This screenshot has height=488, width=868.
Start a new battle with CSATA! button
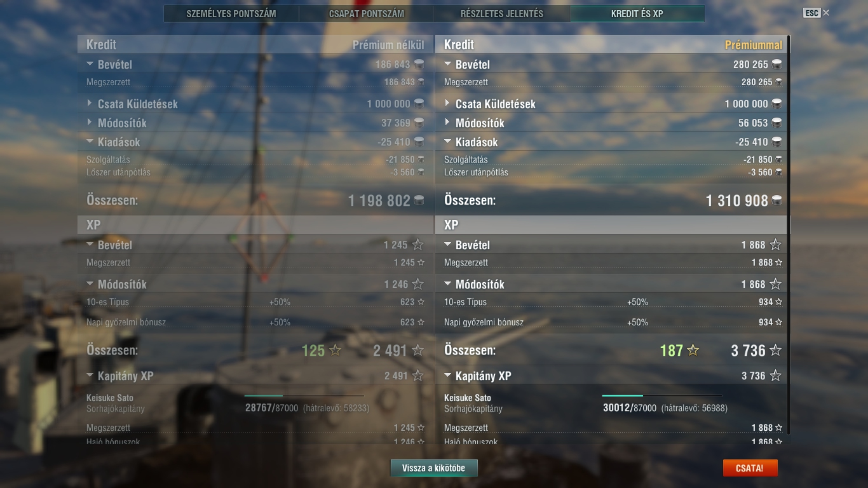(750, 468)
